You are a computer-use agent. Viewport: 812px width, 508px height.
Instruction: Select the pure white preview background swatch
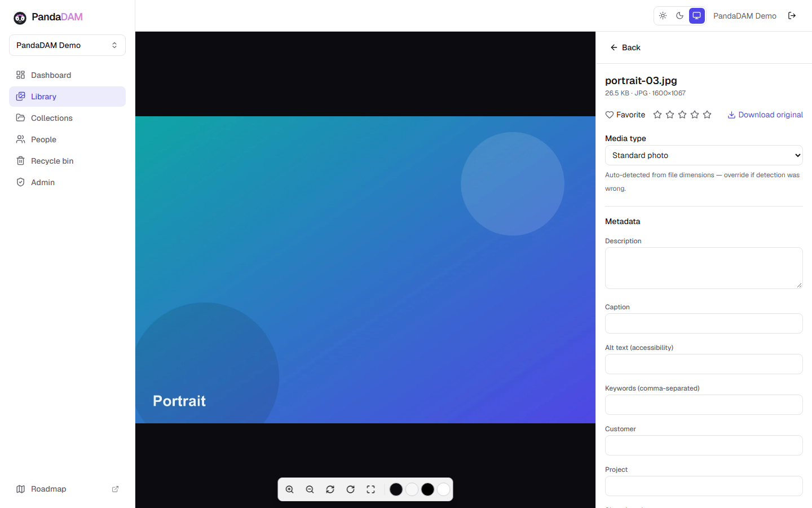click(444, 489)
